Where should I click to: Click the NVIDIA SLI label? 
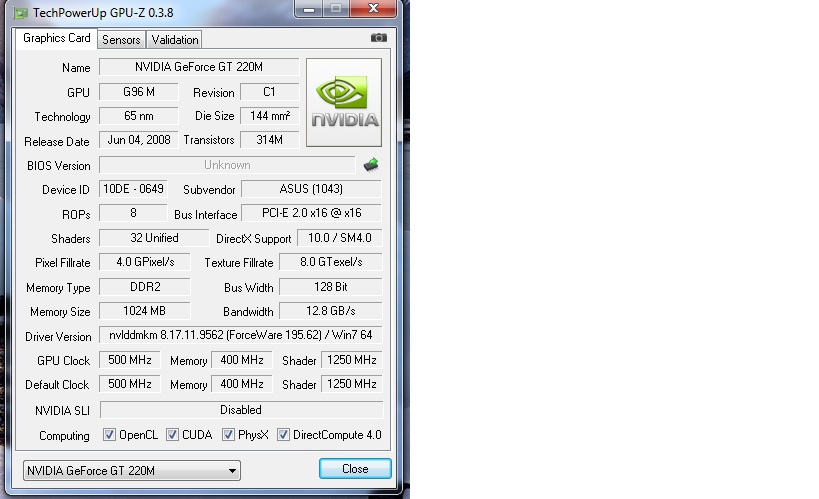(62, 411)
